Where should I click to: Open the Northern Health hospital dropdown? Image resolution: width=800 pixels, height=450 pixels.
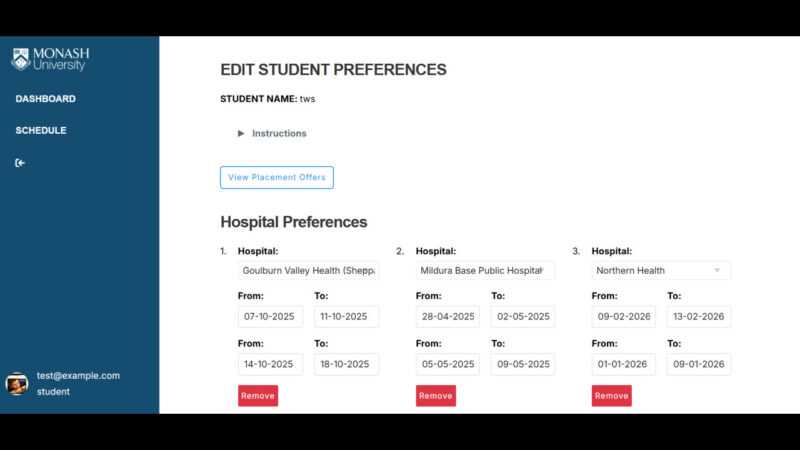coord(661,270)
